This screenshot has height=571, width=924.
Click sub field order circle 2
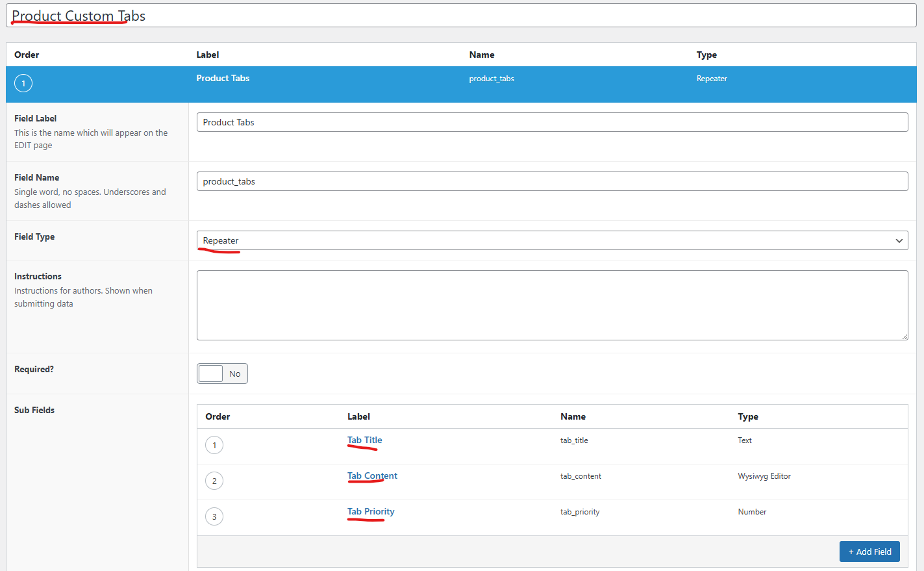pos(214,481)
